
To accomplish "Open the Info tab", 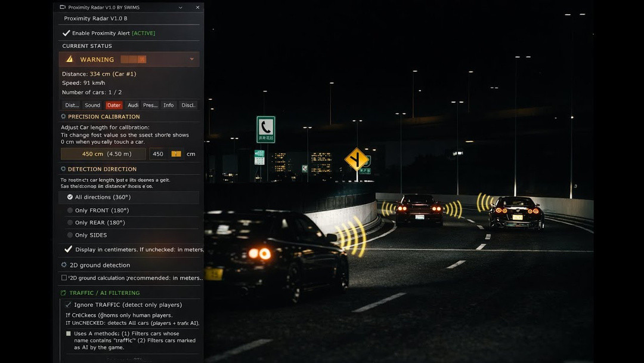I will point(168,105).
